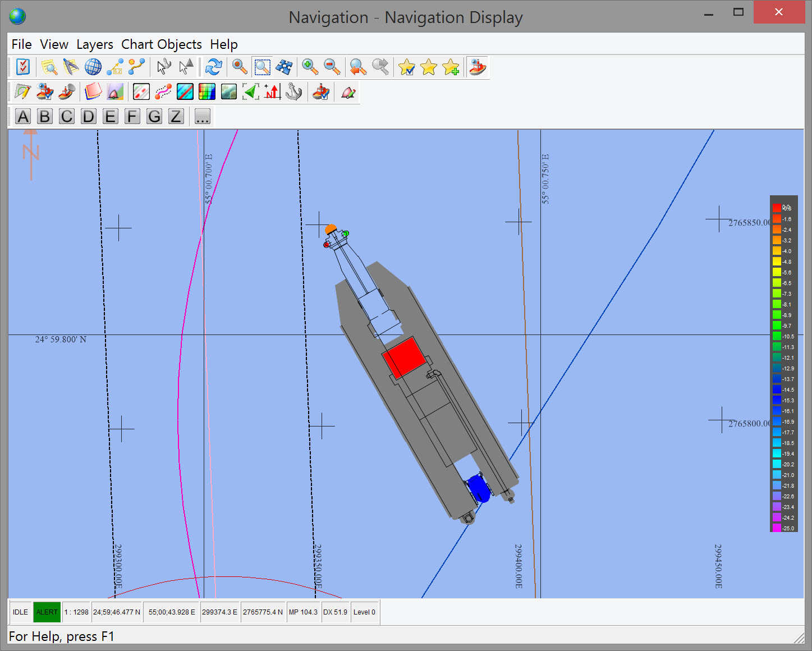Image resolution: width=812 pixels, height=651 pixels.
Task: Click the red north arrow icon
Action: pos(273,92)
